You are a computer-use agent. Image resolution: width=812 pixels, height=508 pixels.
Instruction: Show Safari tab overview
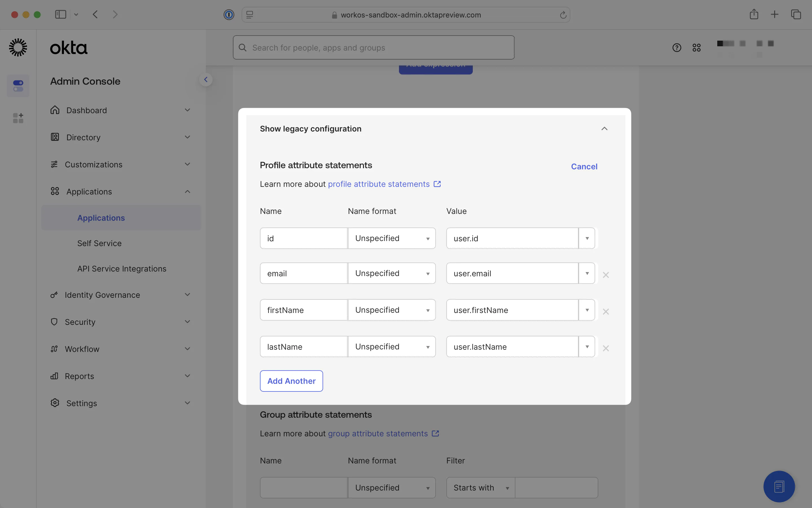796,14
